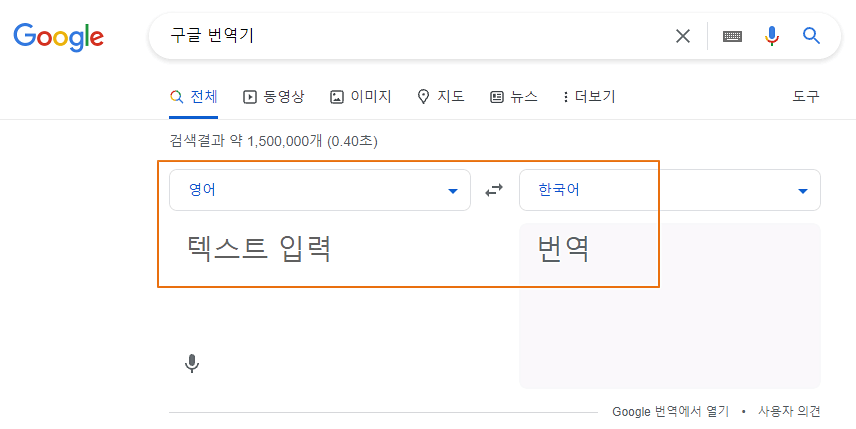Click the 검색결과 약 1,500,000개 text
856x429 pixels.
pyautogui.click(x=274, y=142)
